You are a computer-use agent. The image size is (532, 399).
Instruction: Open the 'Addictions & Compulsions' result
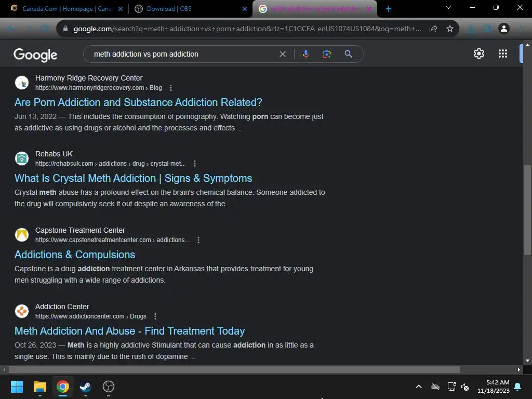coord(75,255)
